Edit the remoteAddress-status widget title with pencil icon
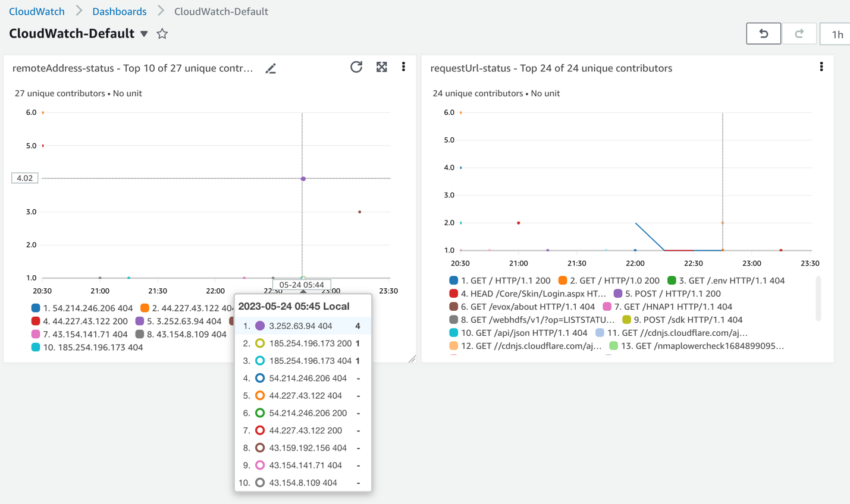850x504 pixels. (x=271, y=68)
